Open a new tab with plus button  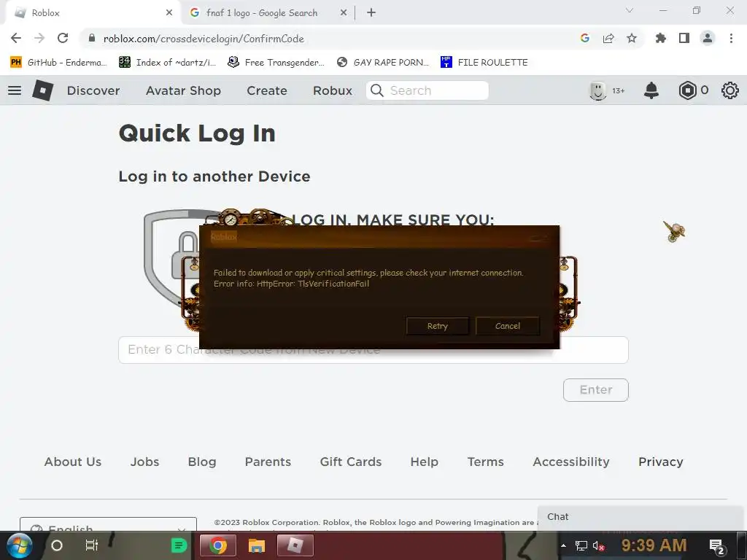click(x=371, y=13)
